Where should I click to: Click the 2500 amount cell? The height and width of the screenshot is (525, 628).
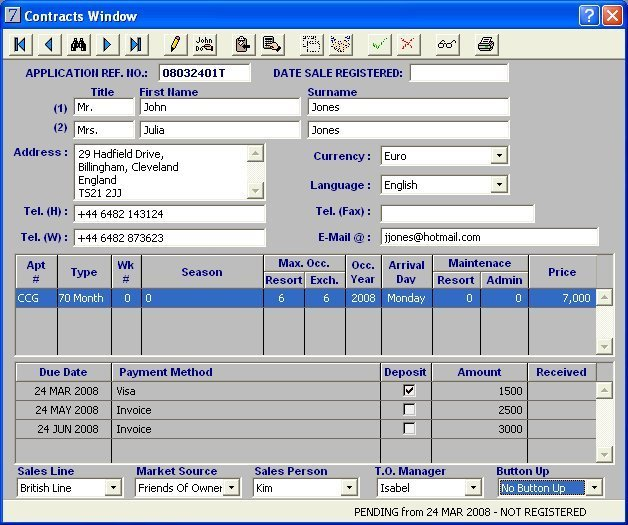[x=479, y=410]
